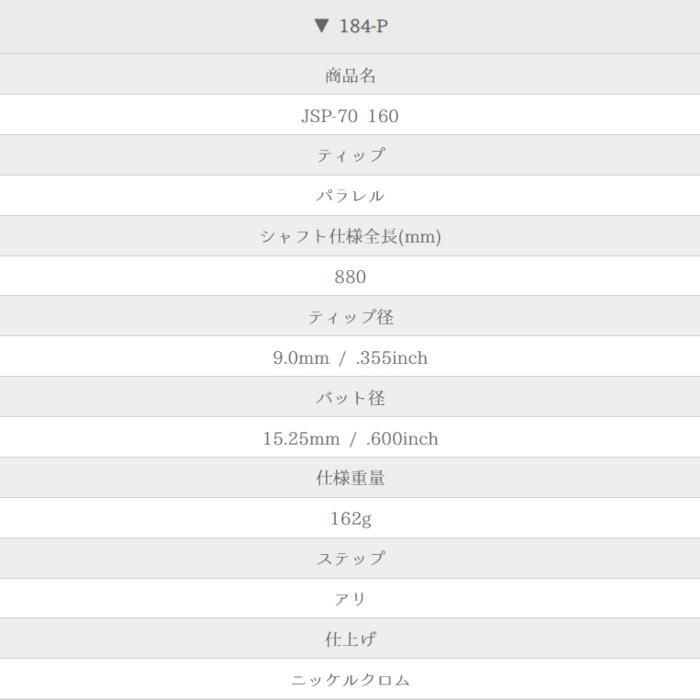The height and width of the screenshot is (700, 700).
Task: Click the 160 part of product name
Action: pyautogui.click(x=383, y=116)
